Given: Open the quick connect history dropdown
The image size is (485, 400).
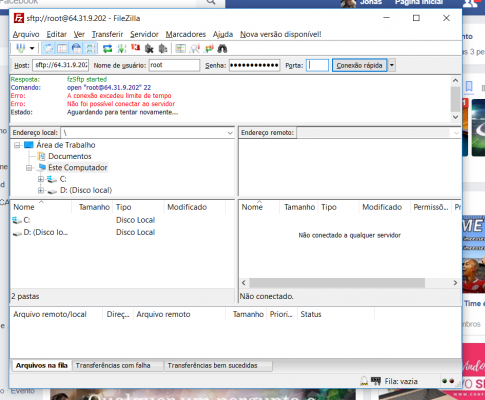Looking at the screenshot, I should click(392, 65).
